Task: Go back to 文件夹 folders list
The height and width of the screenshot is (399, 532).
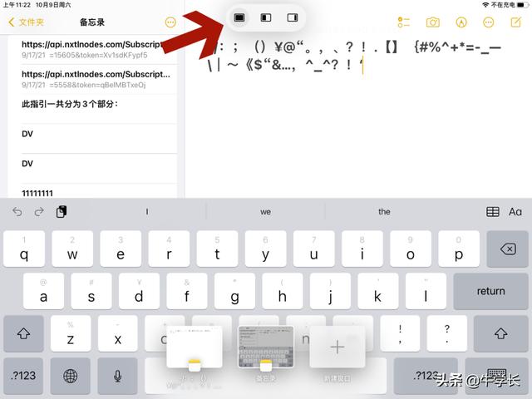Action: (26, 22)
